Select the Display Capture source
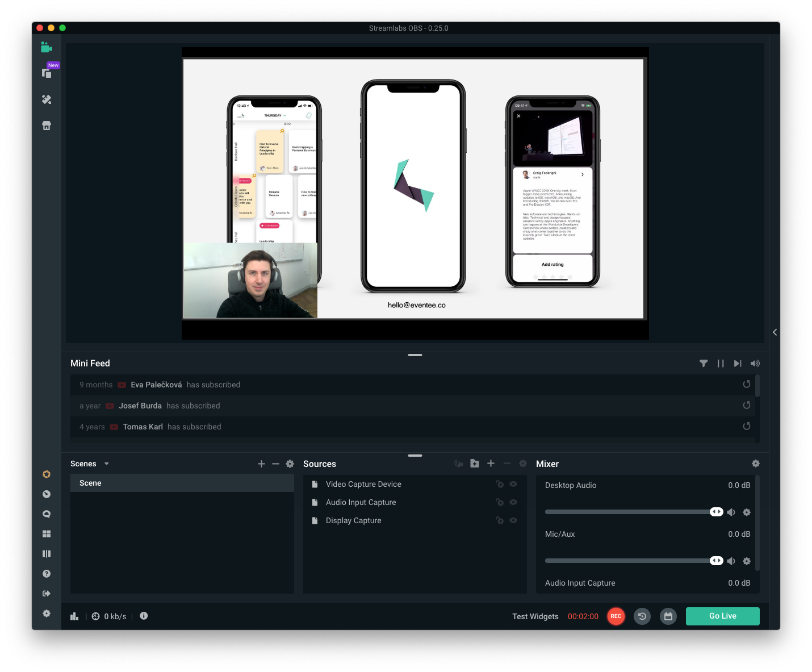This screenshot has height=672, width=812. pyautogui.click(x=415, y=520)
